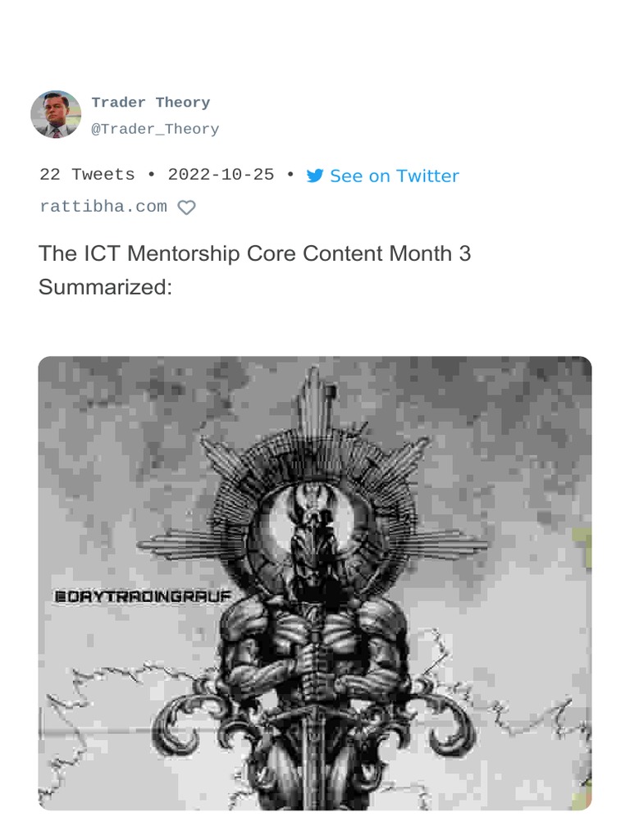Click the Trader Theory display name
The height and width of the screenshot is (840, 630).
(x=151, y=103)
